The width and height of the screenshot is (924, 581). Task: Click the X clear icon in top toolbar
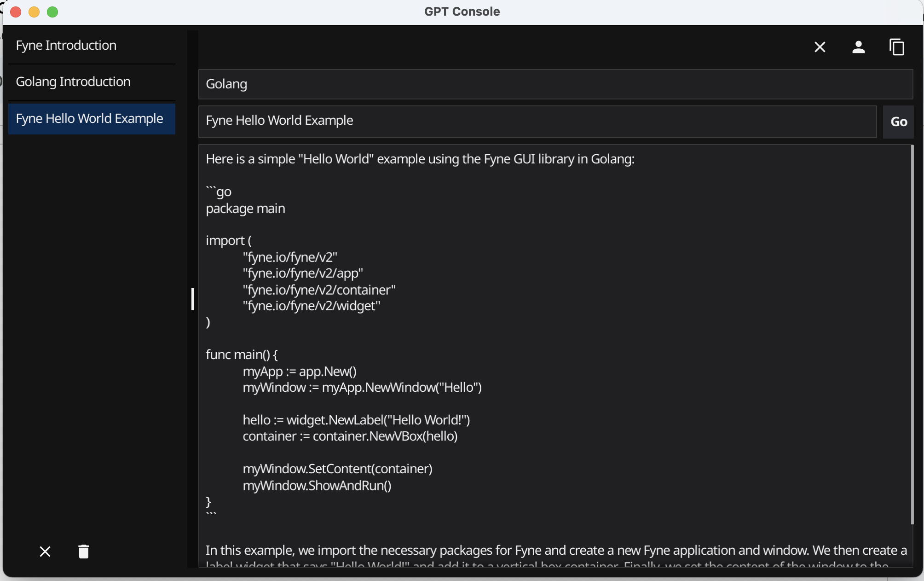tap(820, 47)
